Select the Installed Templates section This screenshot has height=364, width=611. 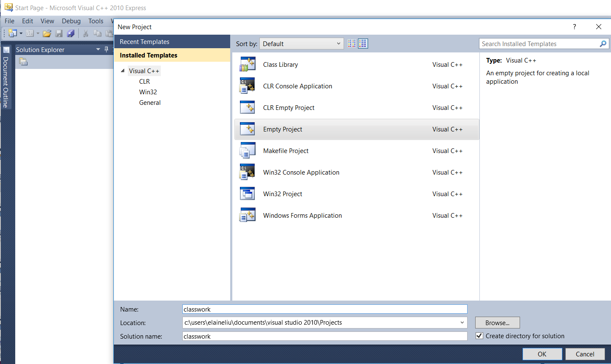point(172,55)
